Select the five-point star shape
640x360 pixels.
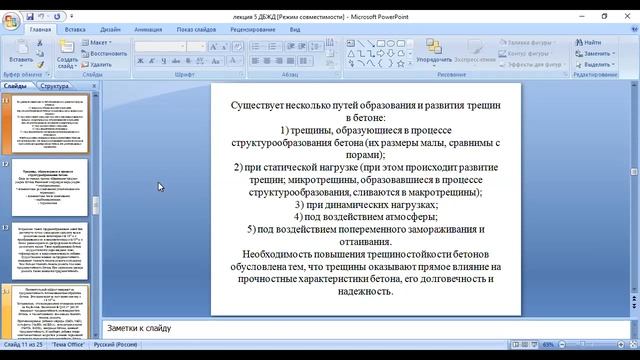401,64
